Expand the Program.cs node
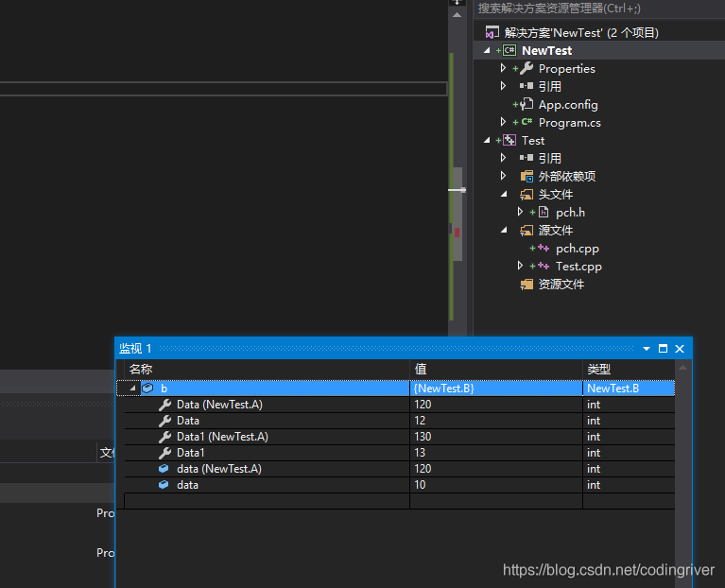 click(503, 122)
